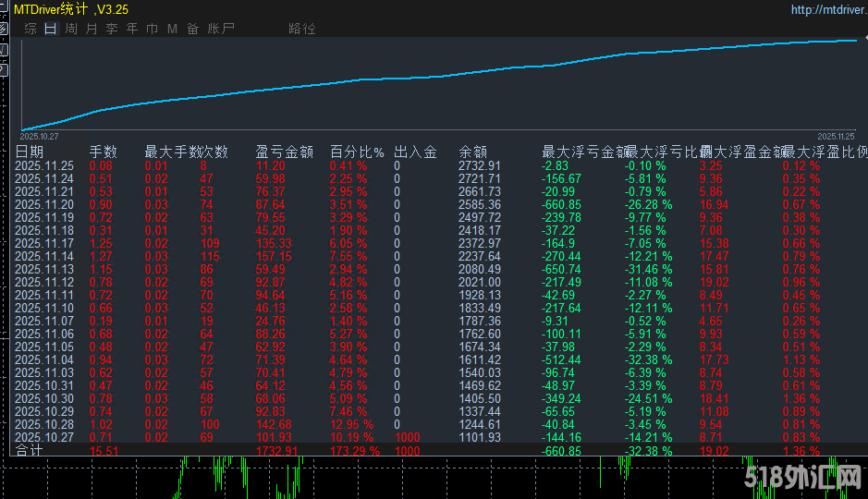Click the 余额 column header
The image size is (868, 499).
point(472,152)
